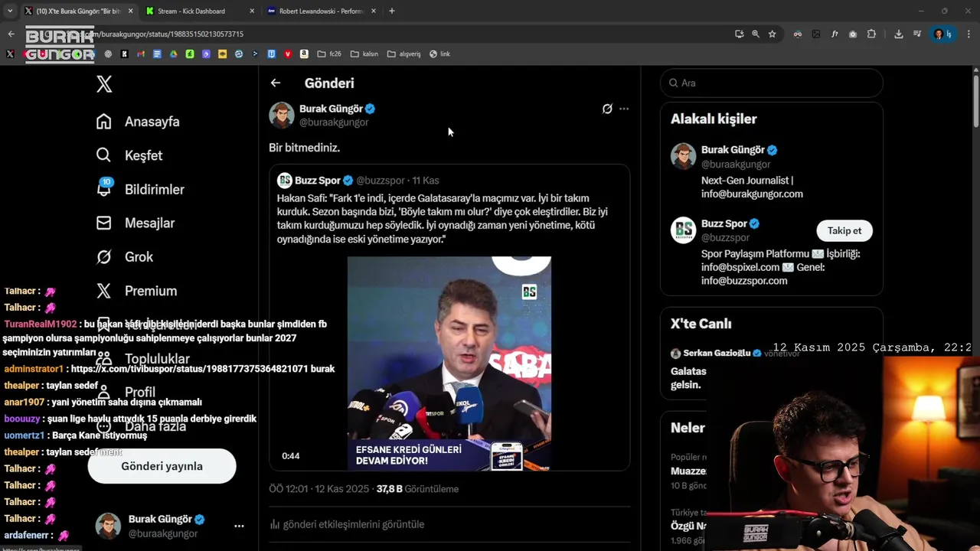The height and width of the screenshot is (551, 980).
Task: Open the kalsın bookmarks folder
Action: pyautogui.click(x=364, y=54)
